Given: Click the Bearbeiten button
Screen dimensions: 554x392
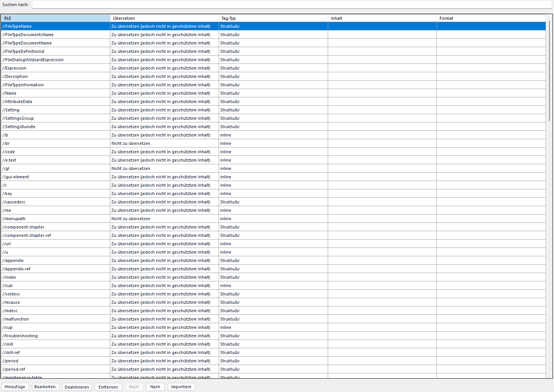Looking at the screenshot, I should coord(45,386).
